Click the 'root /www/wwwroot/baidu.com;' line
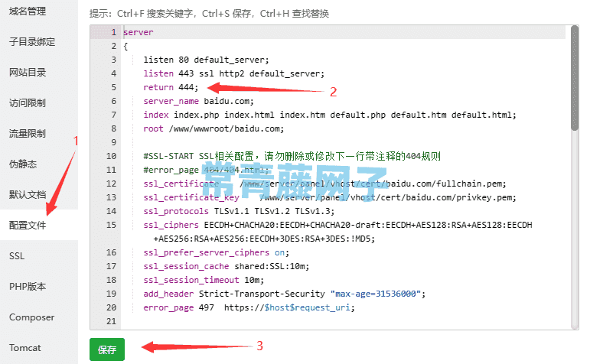590x364 pixels. 214,128
